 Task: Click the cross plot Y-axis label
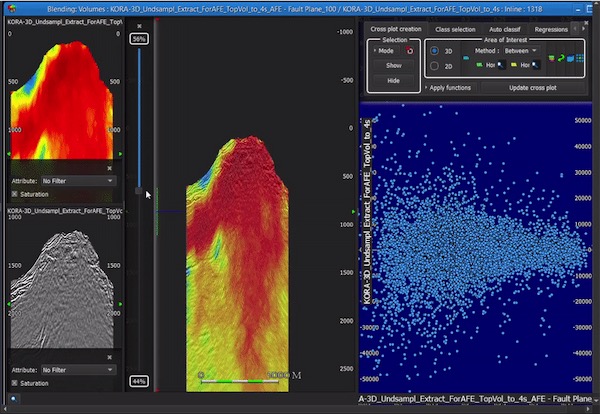coord(367,212)
